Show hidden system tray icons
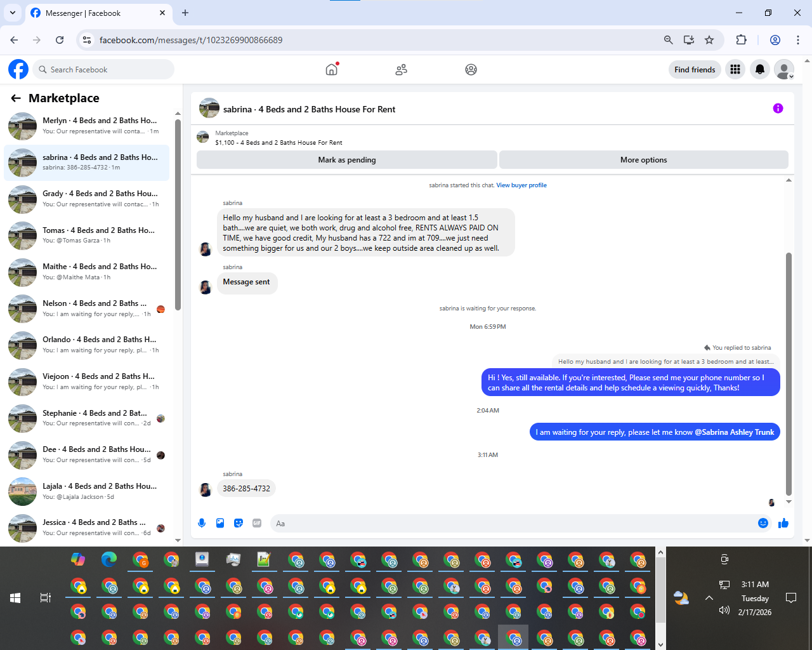Screen dimensions: 812x650 coord(709,598)
